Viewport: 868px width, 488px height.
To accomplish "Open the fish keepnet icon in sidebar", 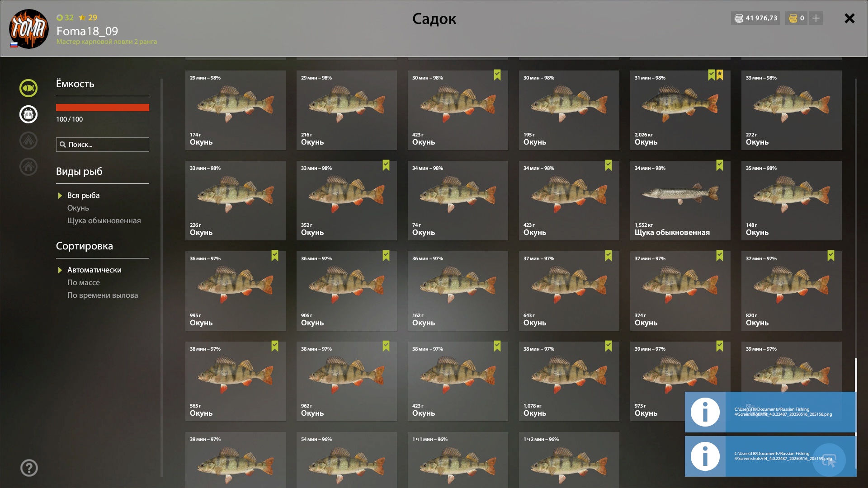I will (28, 88).
